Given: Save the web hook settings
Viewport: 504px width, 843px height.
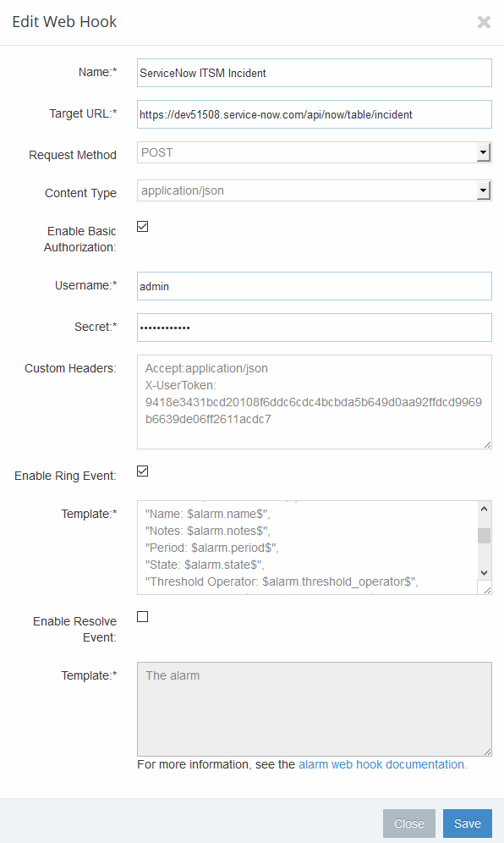Looking at the screenshot, I should 468,824.
